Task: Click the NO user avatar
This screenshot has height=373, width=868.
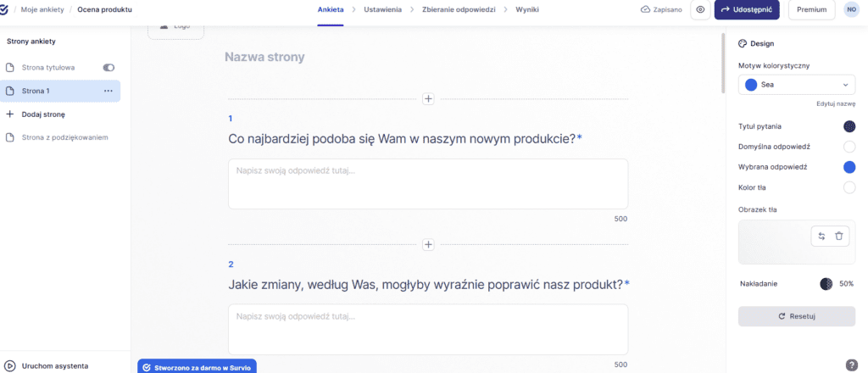Action: click(850, 9)
